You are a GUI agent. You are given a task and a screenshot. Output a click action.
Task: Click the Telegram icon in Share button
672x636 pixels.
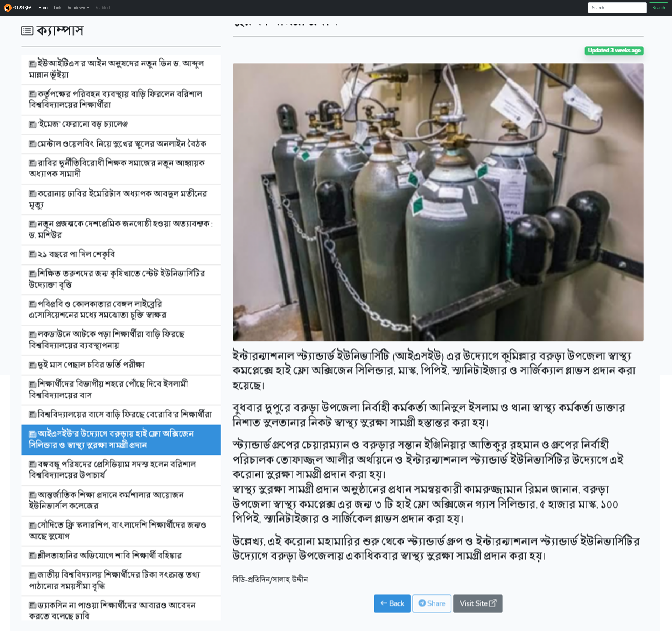coord(422,603)
